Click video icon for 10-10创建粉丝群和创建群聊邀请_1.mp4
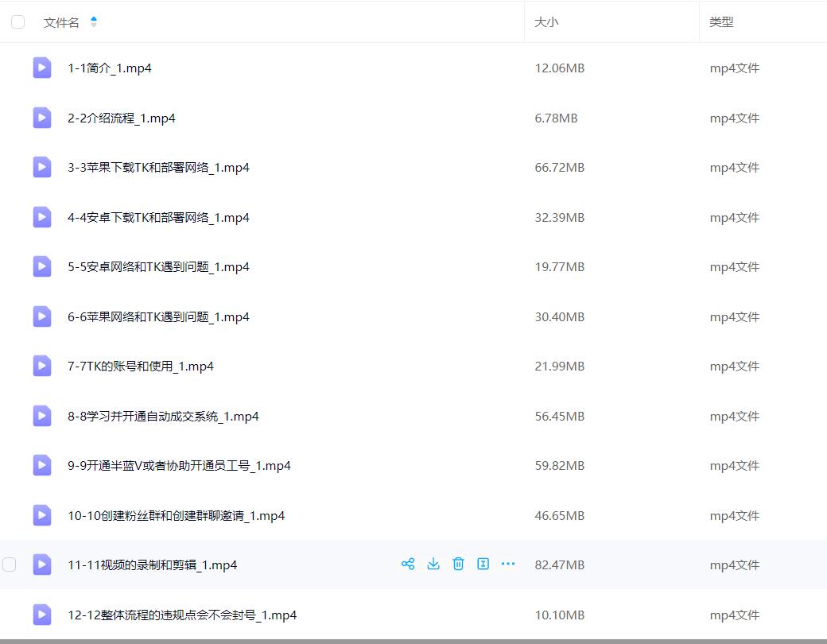 pyautogui.click(x=42, y=515)
